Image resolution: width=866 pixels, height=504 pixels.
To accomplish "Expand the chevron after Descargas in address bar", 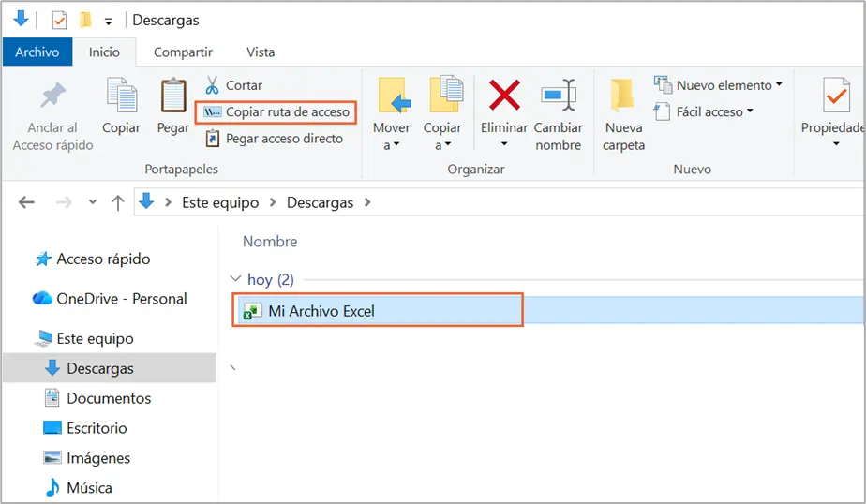I will pyautogui.click(x=367, y=202).
